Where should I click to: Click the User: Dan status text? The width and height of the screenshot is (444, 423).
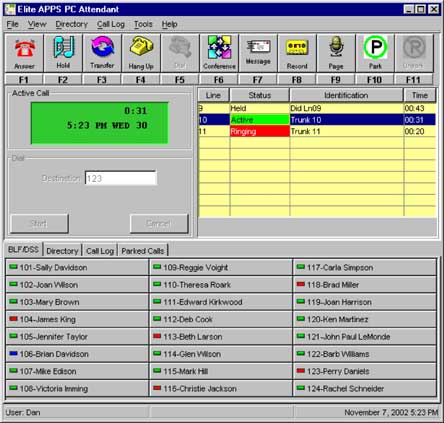[23, 412]
